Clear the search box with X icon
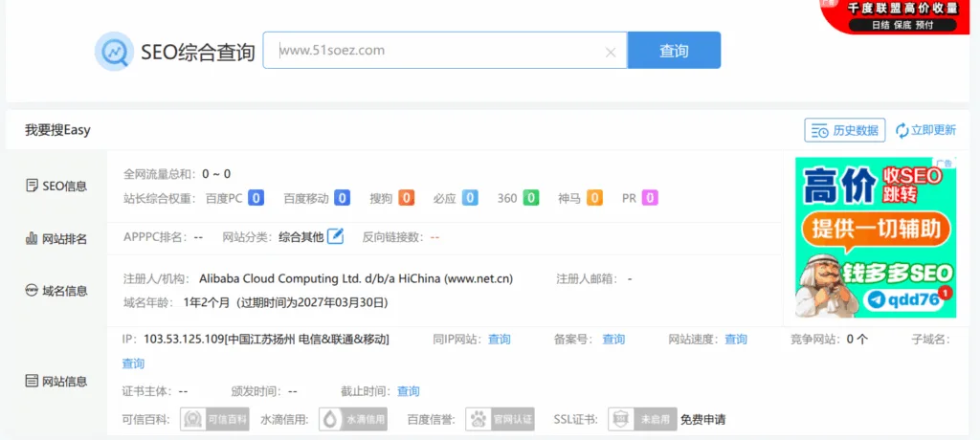Screen dimensions: 980x440 point(611,53)
